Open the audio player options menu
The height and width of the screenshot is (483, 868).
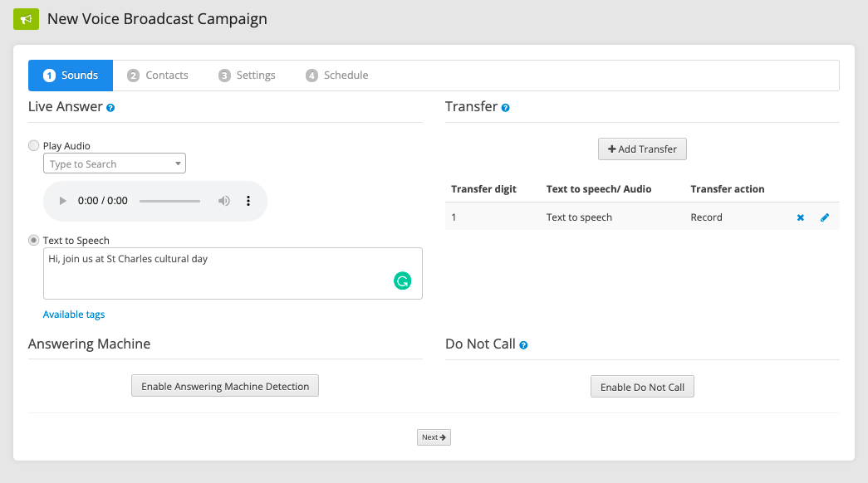coord(248,200)
